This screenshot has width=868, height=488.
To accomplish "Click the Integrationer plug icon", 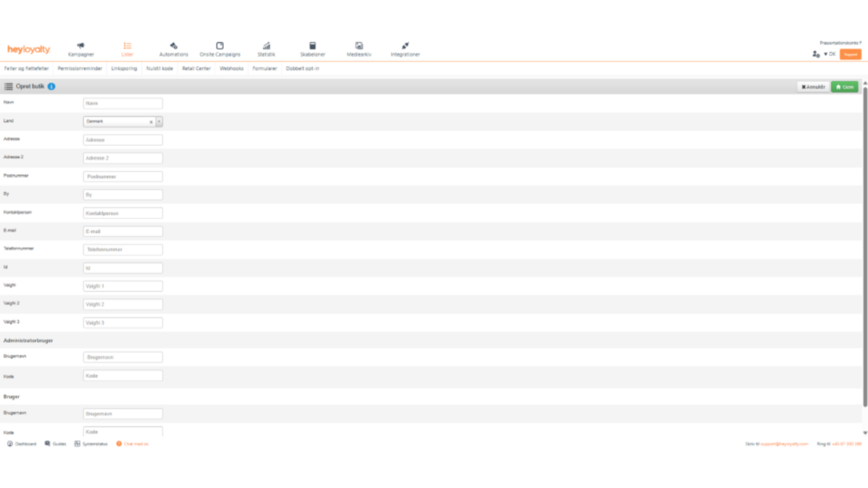I will (405, 46).
